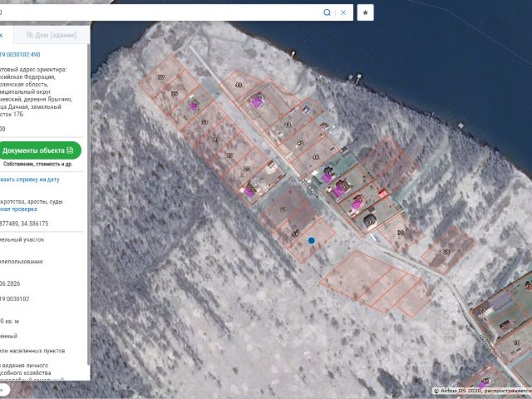Select parcel number 21 on the map
This screenshot has width=532, height=399.
point(283,209)
